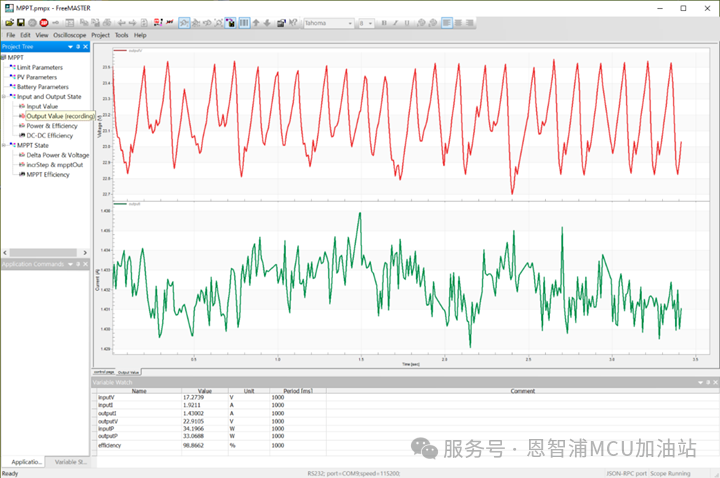The height and width of the screenshot is (478, 720).
Task: Select the Delta Power & Voltage scope
Action: point(57,155)
